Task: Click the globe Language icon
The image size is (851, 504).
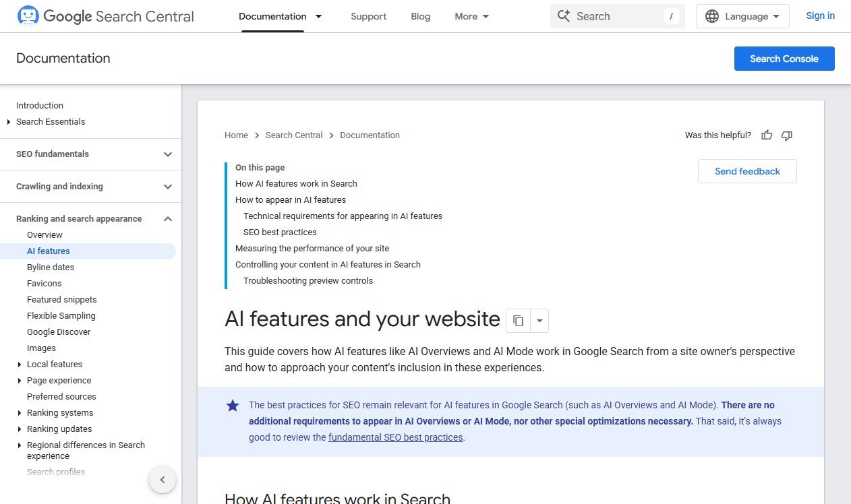Action: coord(712,16)
